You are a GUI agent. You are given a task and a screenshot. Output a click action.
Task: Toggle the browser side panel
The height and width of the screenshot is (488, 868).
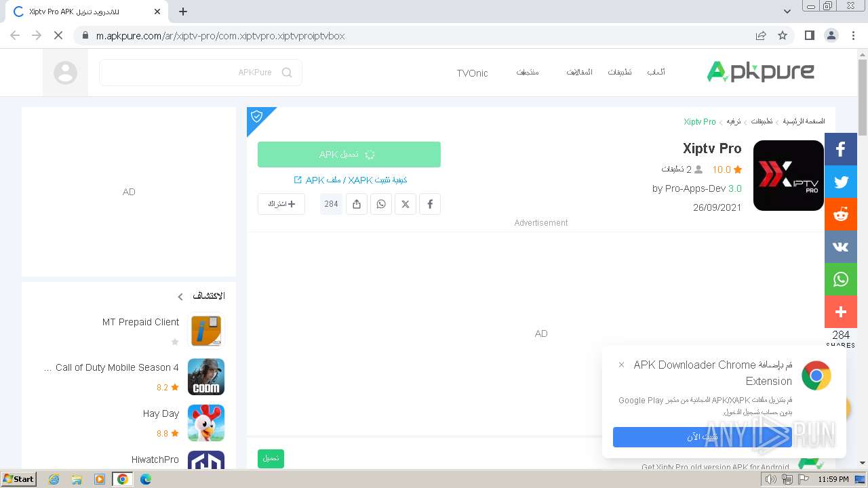click(x=809, y=35)
